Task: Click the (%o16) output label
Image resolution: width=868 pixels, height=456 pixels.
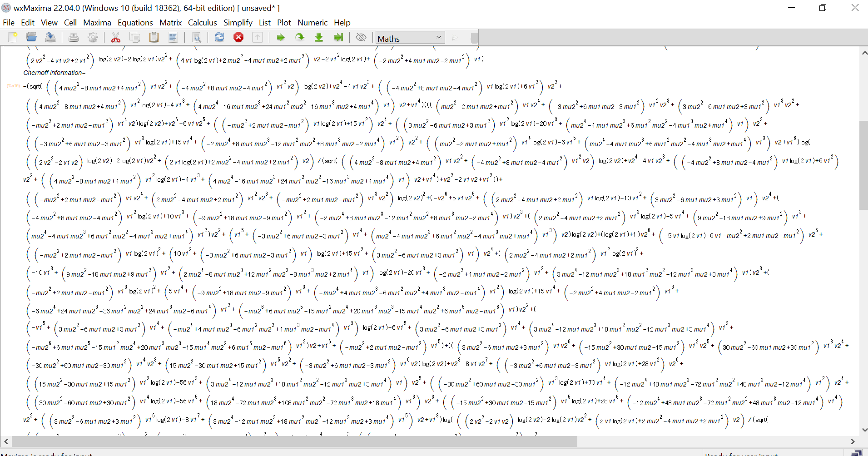Action: tap(13, 85)
